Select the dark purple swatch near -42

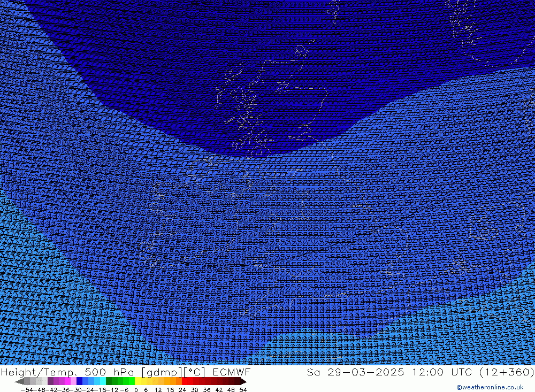tap(50, 381)
